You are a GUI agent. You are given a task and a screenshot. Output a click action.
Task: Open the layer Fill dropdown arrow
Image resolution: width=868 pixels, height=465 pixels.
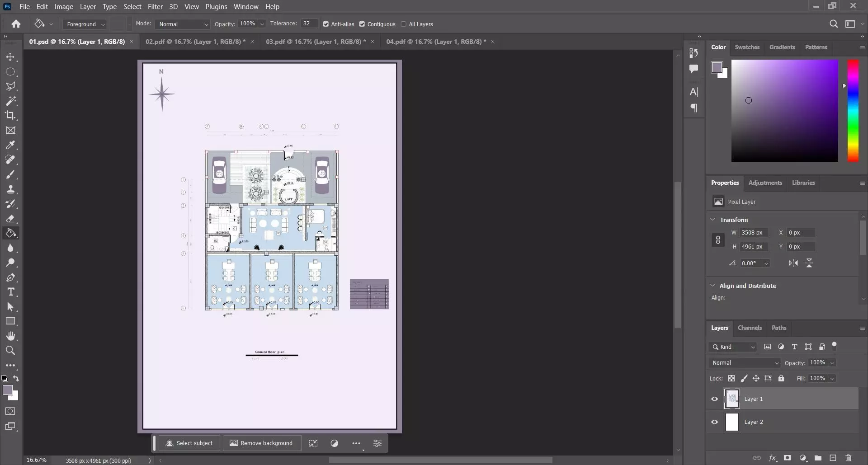point(832,378)
